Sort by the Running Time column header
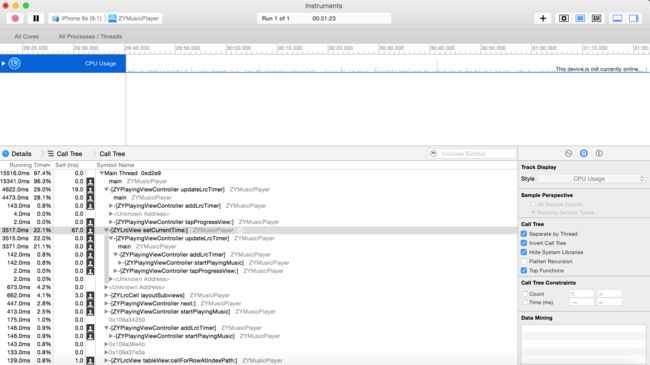Image resolution: width=650 pixels, height=365 pixels. tap(29, 165)
